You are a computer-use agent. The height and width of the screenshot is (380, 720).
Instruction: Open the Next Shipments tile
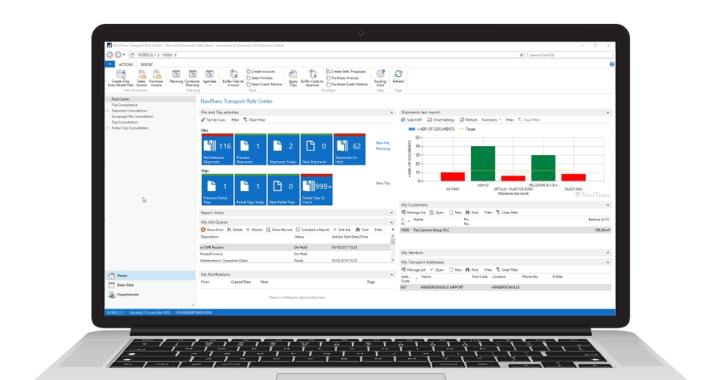click(317, 149)
